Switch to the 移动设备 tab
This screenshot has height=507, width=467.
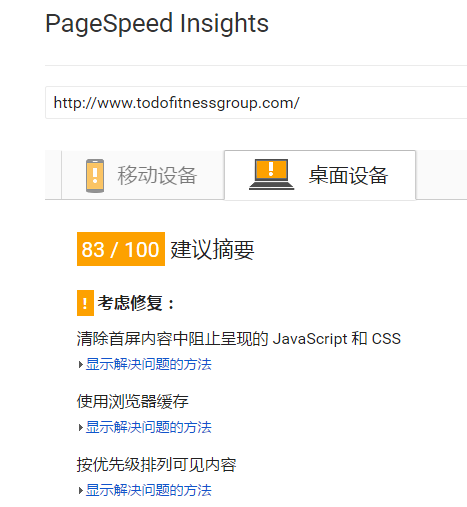143,175
